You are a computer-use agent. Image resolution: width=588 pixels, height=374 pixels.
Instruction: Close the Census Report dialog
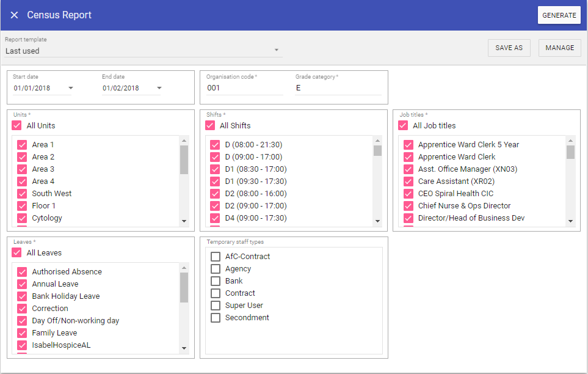click(x=14, y=15)
